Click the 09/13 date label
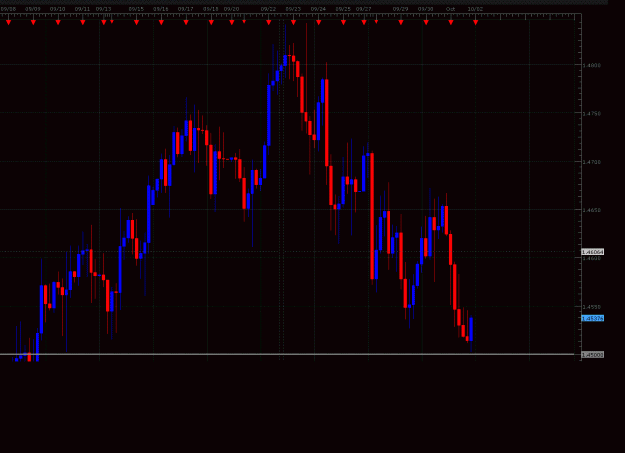This screenshot has width=625, height=453. (x=103, y=9)
